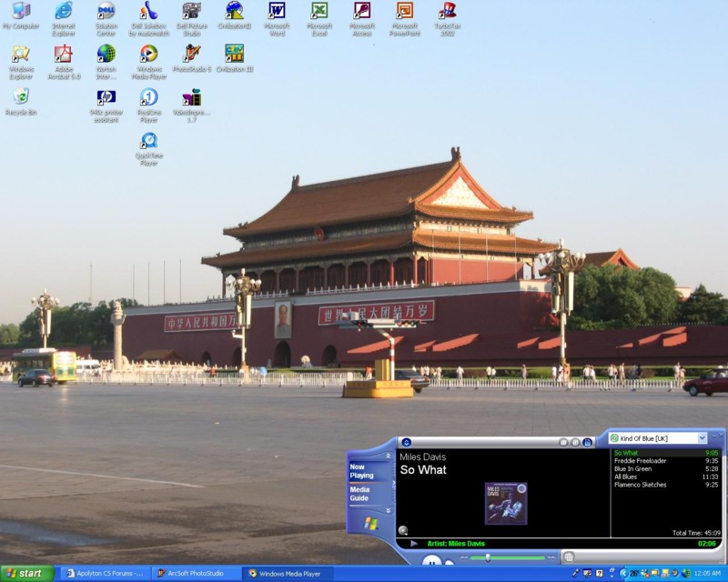
Task: Switch to the Now Playing tab
Action: pyautogui.click(x=362, y=471)
